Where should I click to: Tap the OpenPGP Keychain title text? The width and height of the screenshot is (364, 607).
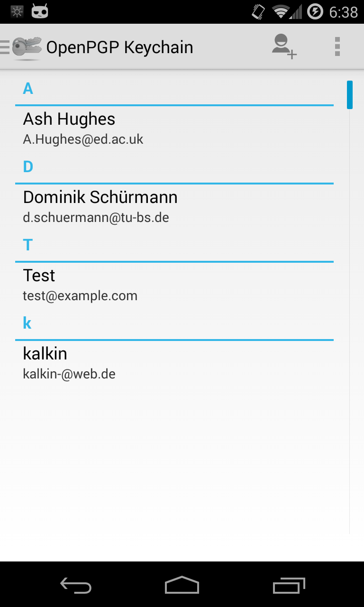pos(119,47)
